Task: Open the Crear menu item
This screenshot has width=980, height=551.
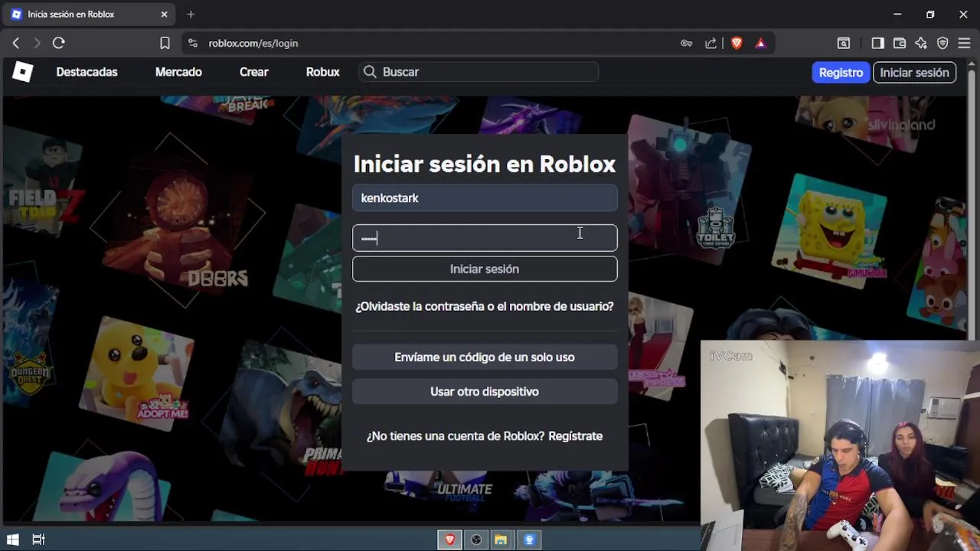Action: pyautogui.click(x=254, y=72)
